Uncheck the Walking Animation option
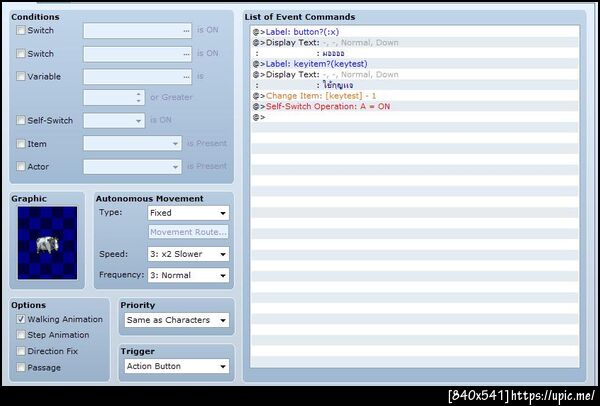Viewport: 600px width, 406px height. (21, 319)
